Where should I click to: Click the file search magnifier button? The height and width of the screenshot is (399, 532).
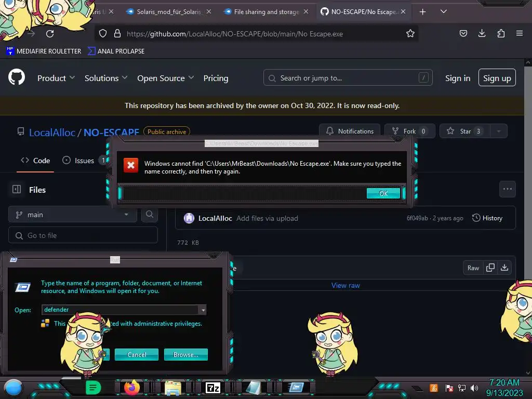tap(150, 215)
